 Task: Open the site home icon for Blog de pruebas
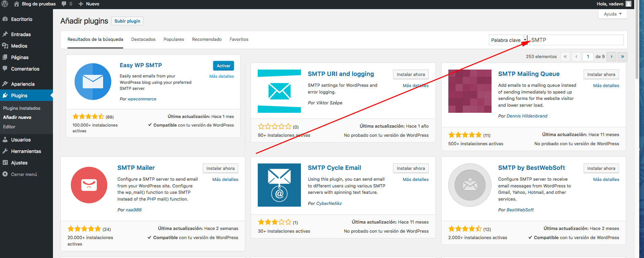click(16, 4)
